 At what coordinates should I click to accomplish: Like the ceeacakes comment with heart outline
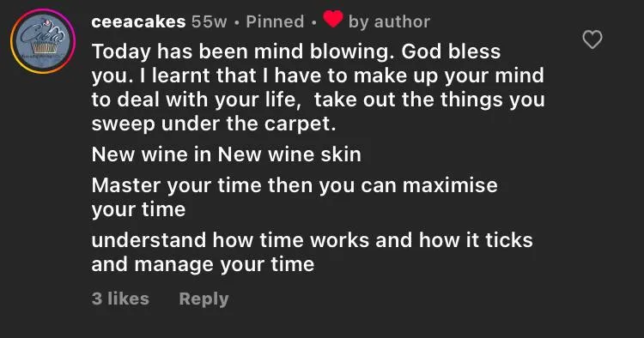[592, 39]
